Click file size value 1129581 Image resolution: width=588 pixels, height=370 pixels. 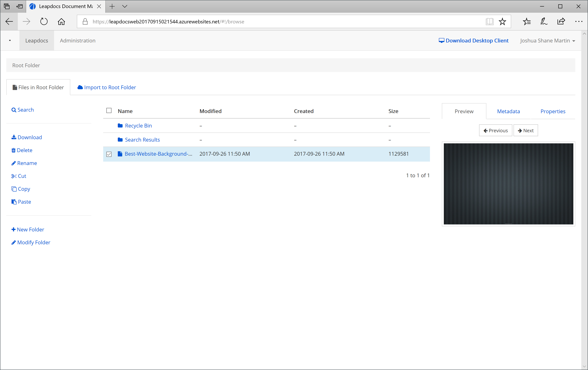398,154
